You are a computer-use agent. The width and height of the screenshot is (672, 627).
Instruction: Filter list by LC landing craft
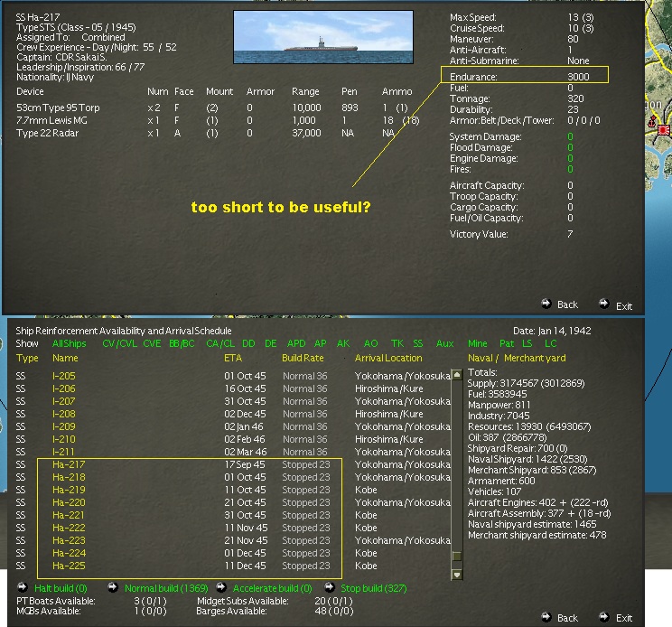pos(551,343)
